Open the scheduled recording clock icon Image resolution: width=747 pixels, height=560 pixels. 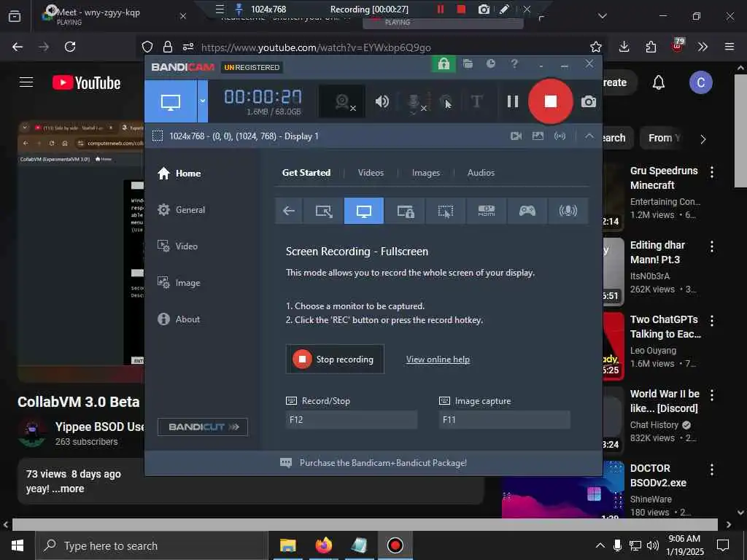pos(491,64)
